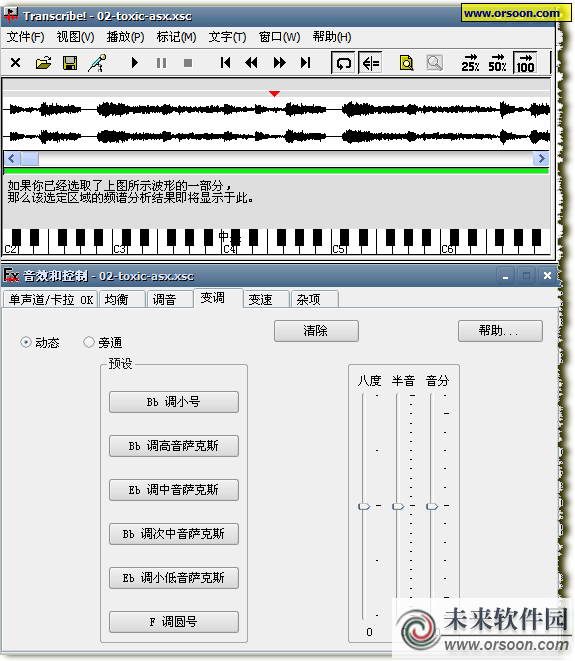The image size is (575, 661).
Task: Stop playback with the stop button
Action: point(188,63)
